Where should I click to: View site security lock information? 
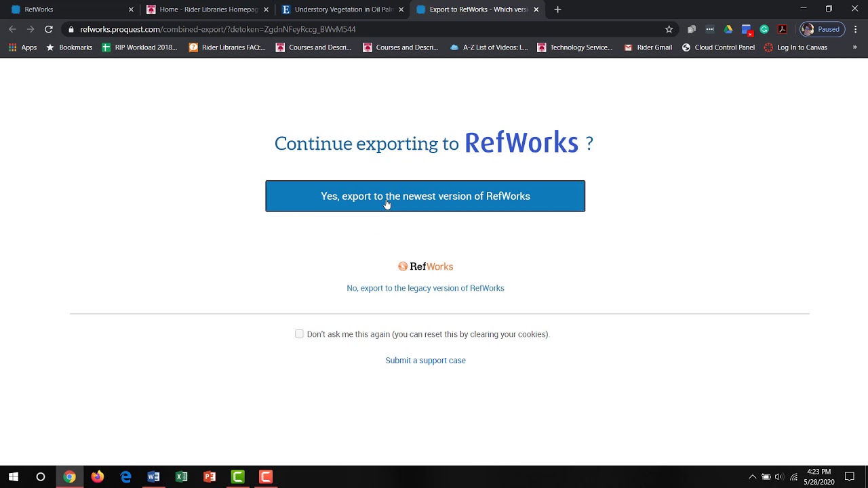point(71,29)
